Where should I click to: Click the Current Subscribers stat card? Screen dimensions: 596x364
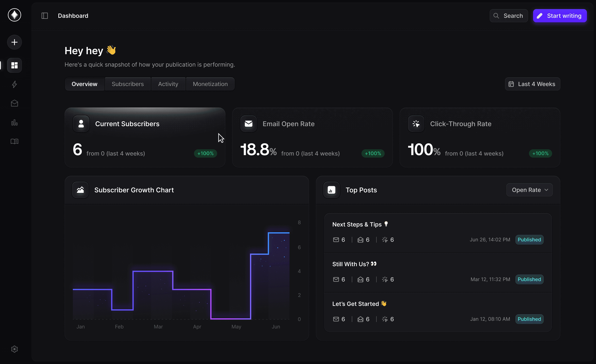click(x=145, y=138)
